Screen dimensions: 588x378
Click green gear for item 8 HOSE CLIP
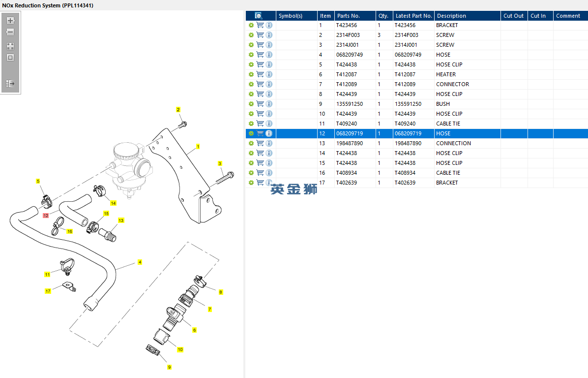coord(251,94)
